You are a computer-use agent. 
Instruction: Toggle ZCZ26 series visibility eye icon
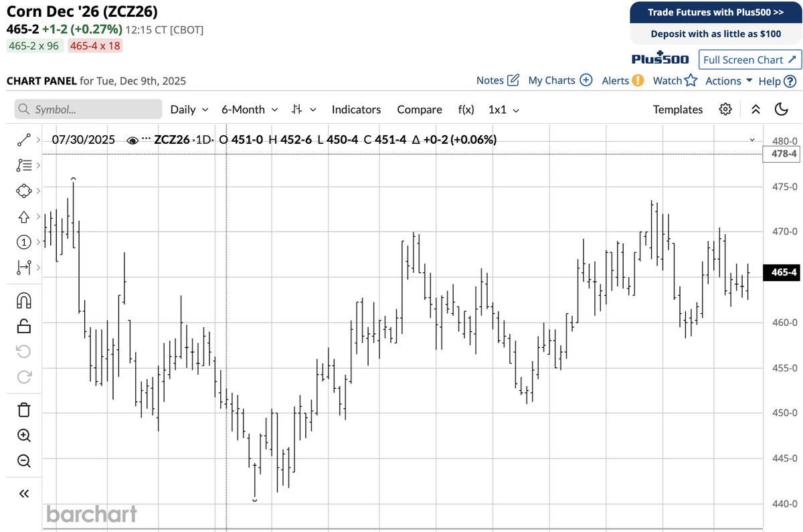(x=132, y=140)
